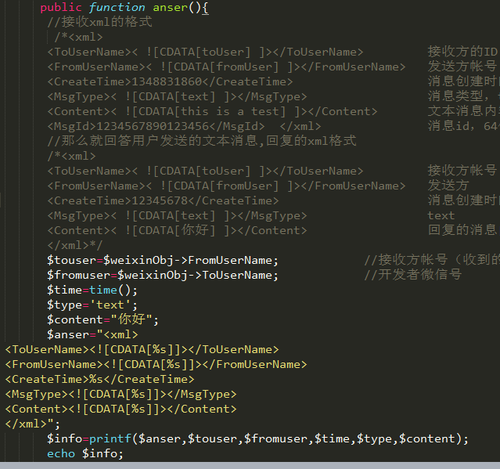Click the $fromuser variable assignment
The width and height of the screenshot is (500, 469).
tap(162, 275)
